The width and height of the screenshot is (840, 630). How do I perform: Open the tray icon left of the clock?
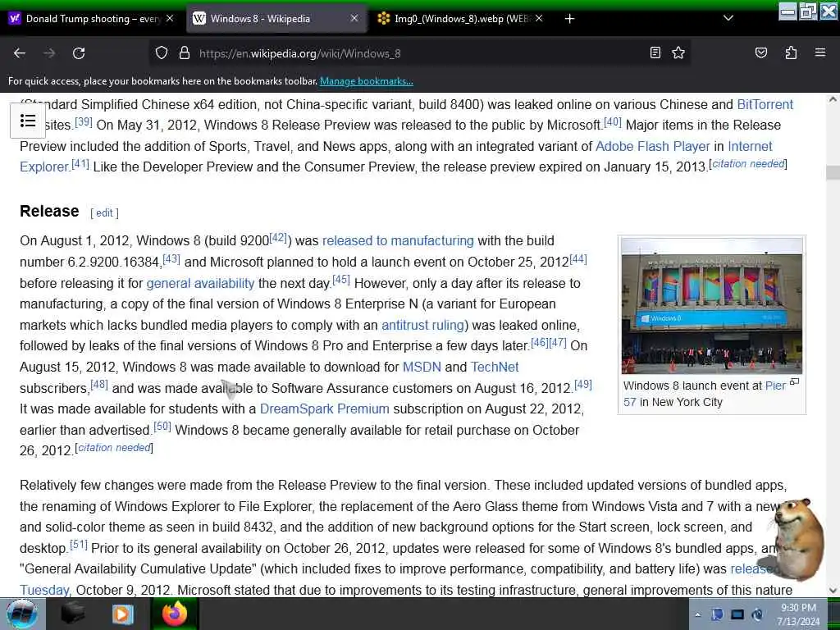[x=758, y=614]
